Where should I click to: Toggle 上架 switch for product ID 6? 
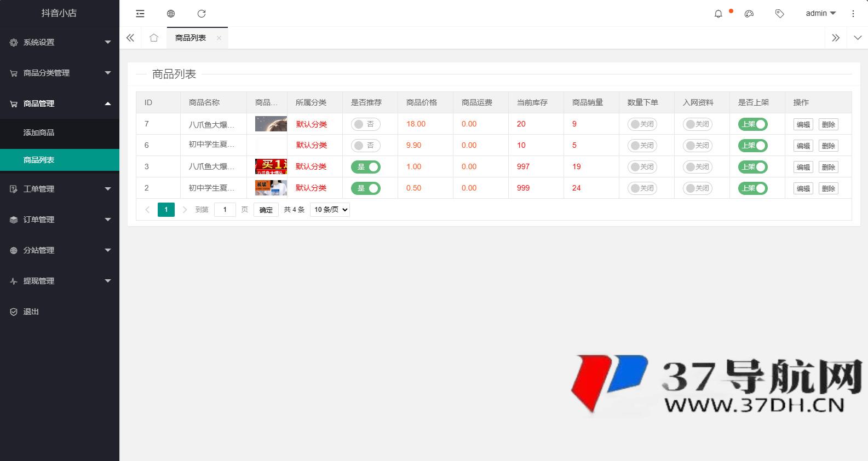(753, 146)
